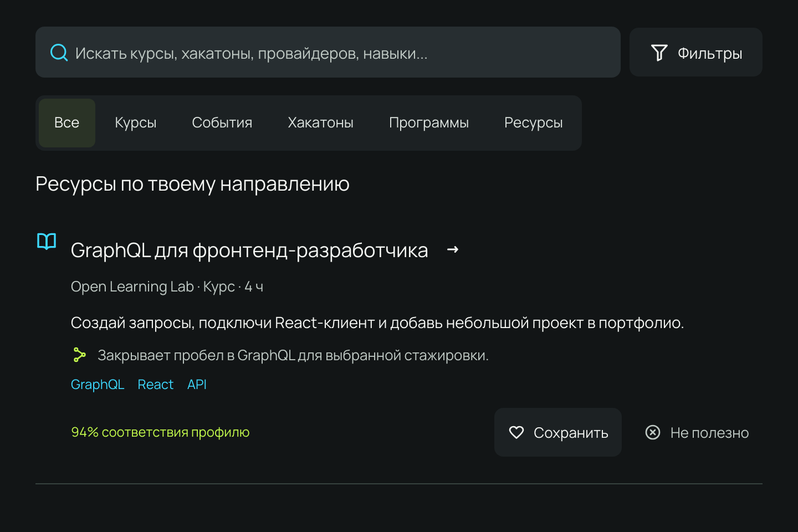The height and width of the screenshot is (532, 798).
Task: Open GraphQL для фронтенд-разработчика course title
Action: 249,250
